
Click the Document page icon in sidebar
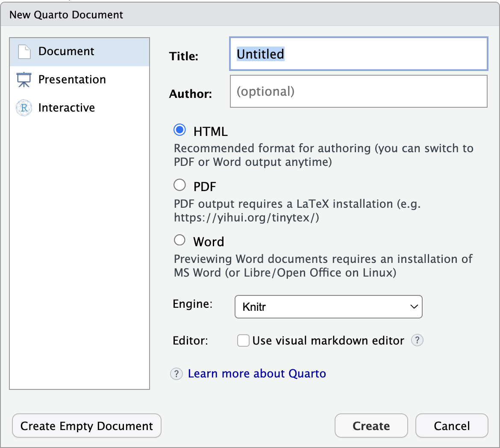24,52
